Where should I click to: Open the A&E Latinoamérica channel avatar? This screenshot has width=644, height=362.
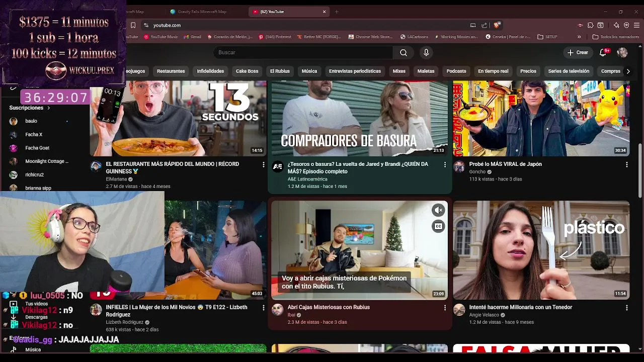278,166
